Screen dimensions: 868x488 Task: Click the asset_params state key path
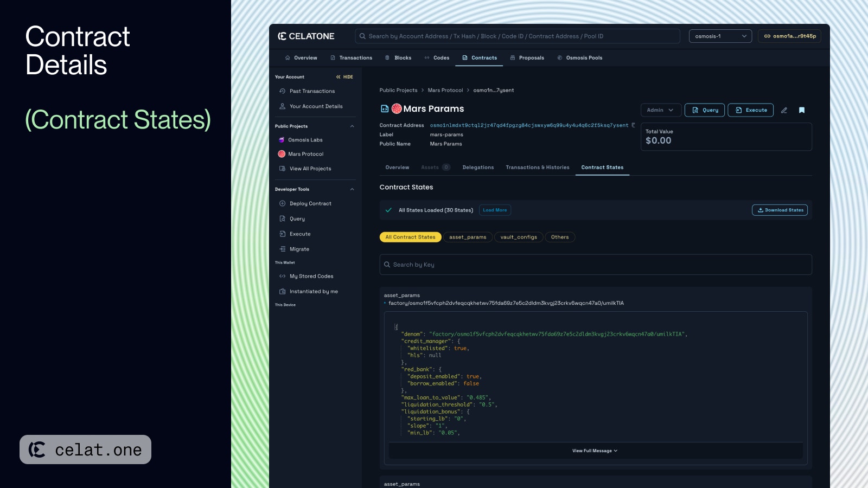pyautogui.click(x=506, y=303)
